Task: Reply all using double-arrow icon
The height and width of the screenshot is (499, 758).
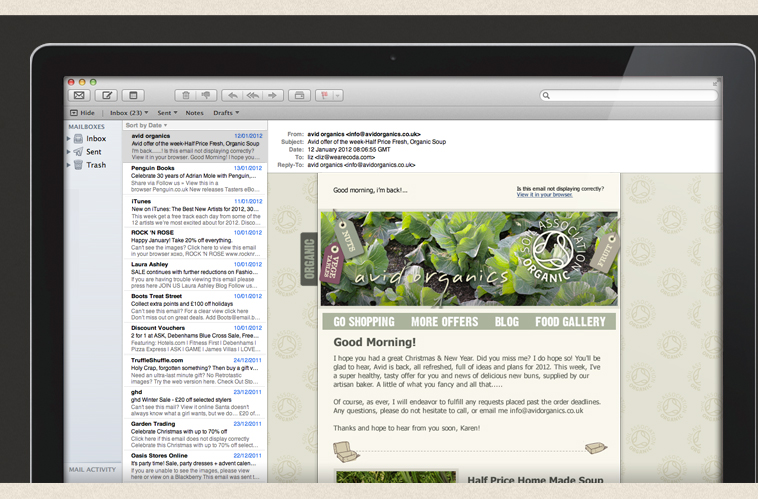Action: point(253,95)
